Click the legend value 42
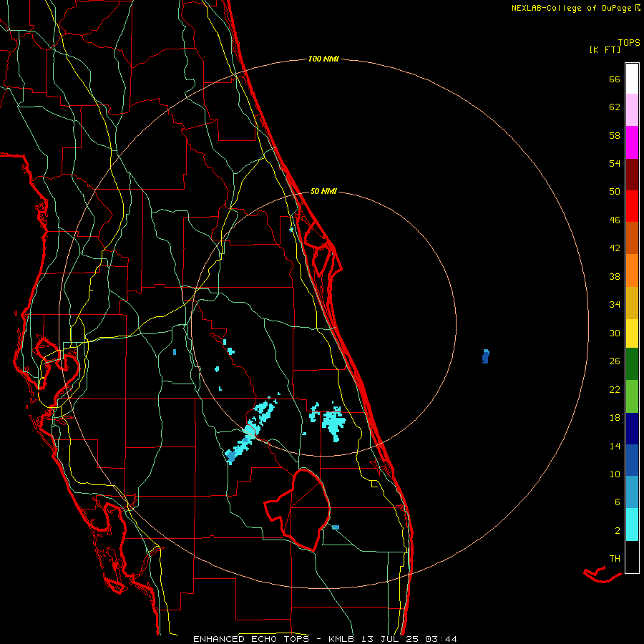 pyautogui.click(x=615, y=248)
